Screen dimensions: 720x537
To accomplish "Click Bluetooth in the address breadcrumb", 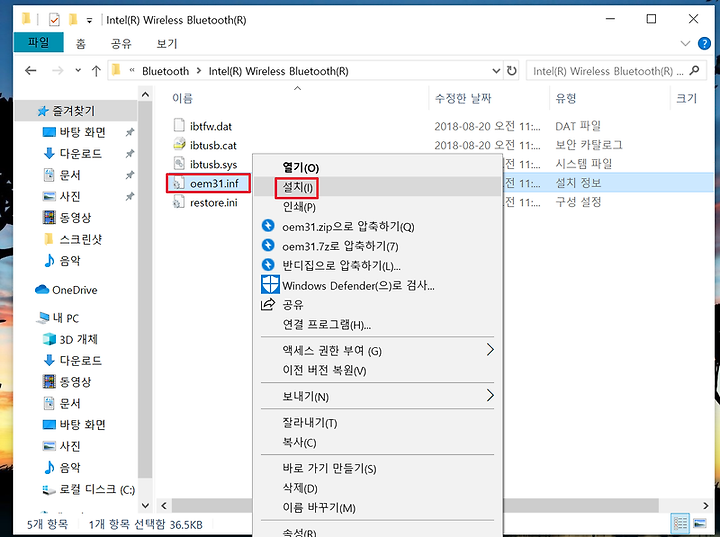I will [165, 71].
